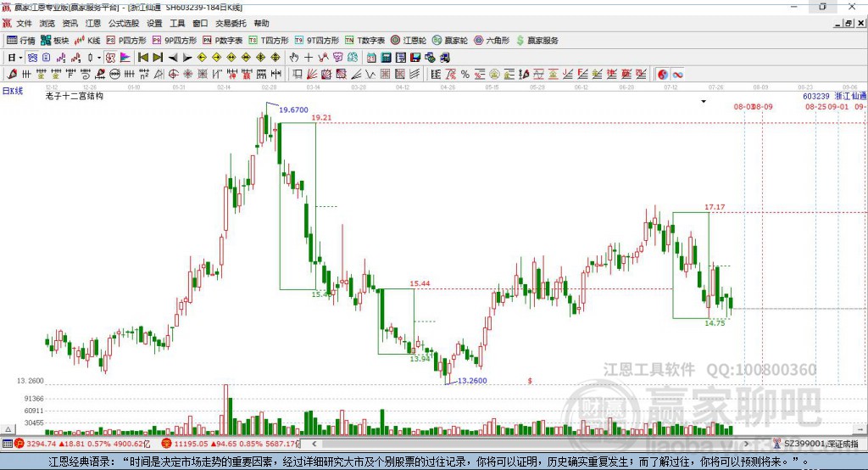Viewport: 868px width, 470px height.
Task: Click the floppy disk save icon
Action: (415, 58)
